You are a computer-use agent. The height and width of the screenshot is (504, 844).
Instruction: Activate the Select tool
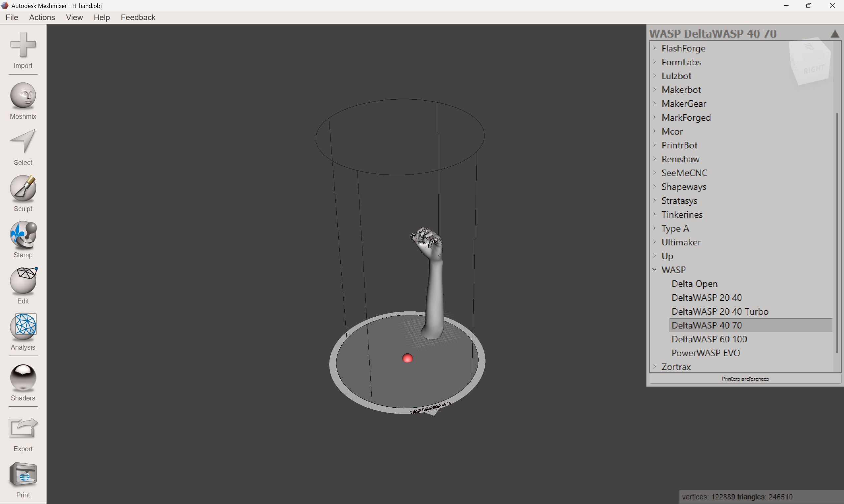pos(23,147)
